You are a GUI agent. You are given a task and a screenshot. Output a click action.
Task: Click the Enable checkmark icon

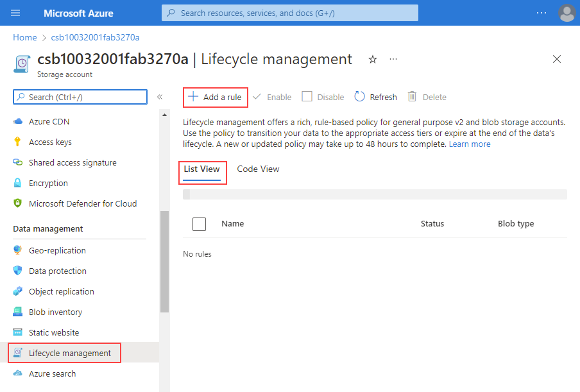257,96
